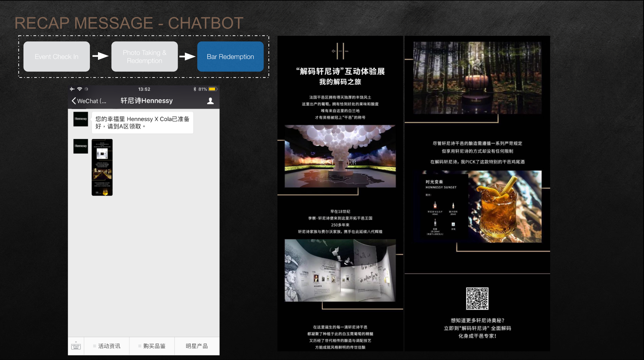Tap the Hennessy X Cola message bubble
Screen dimensions: 644x360
142,123
